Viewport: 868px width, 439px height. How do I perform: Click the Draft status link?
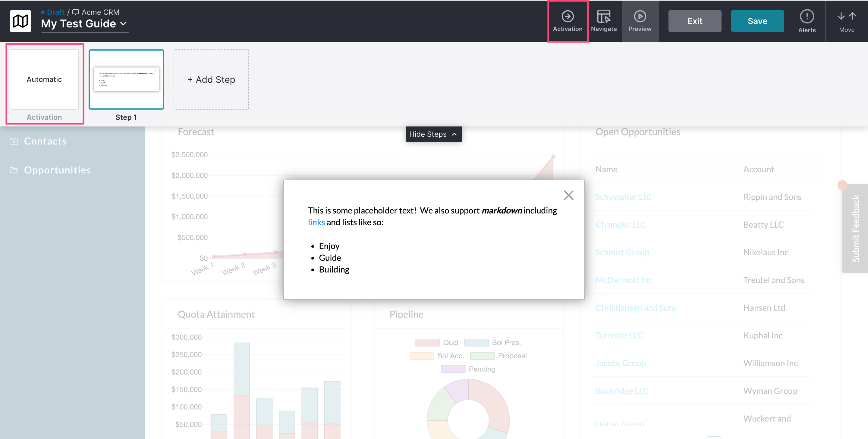(55, 12)
